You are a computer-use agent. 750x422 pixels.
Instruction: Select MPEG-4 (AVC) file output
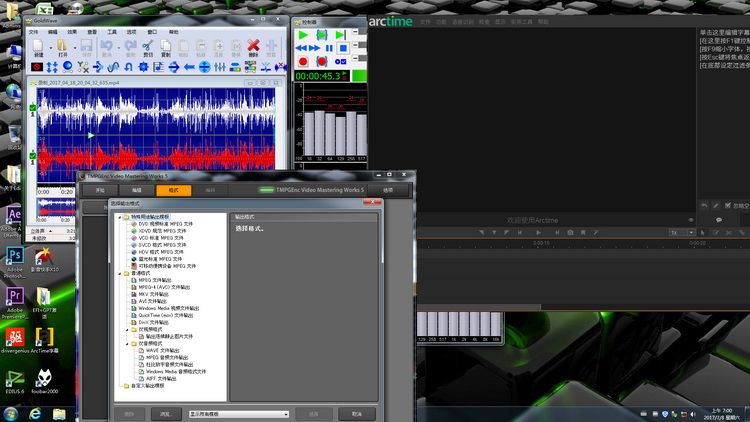(165, 287)
